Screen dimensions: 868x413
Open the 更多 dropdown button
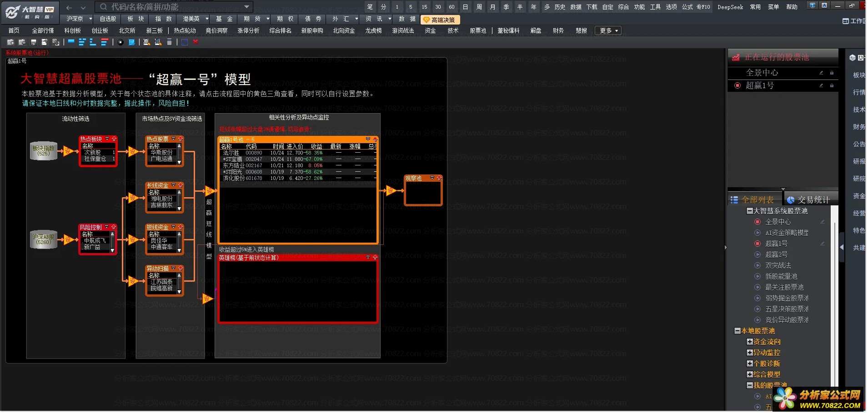click(x=608, y=31)
